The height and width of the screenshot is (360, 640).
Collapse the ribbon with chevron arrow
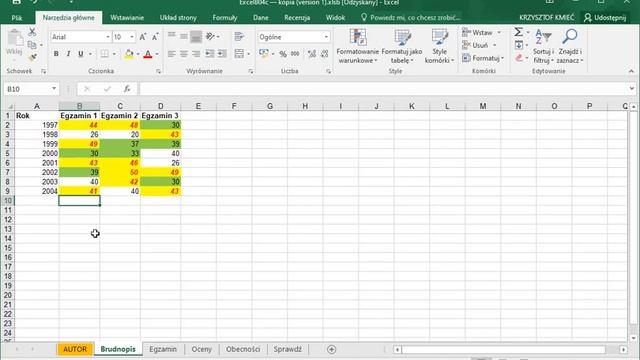pyautogui.click(x=631, y=71)
